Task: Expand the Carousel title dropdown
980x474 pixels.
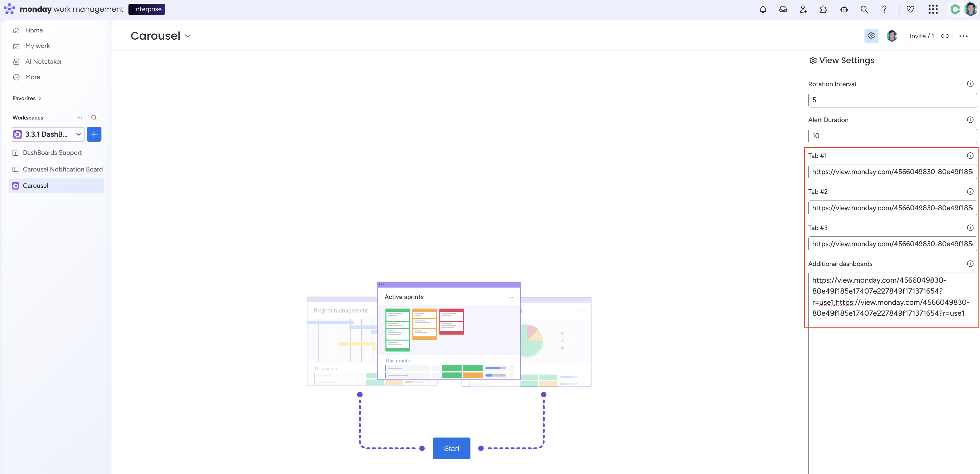Action: coord(188,36)
